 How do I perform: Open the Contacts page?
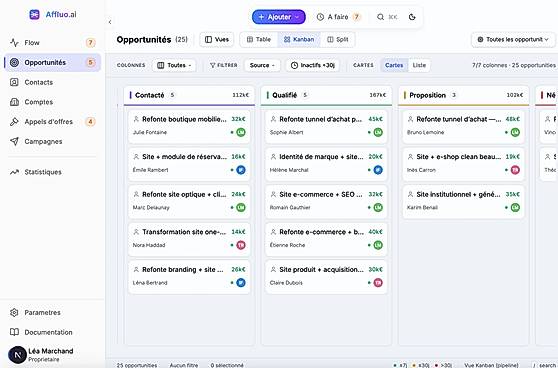pos(53,82)
